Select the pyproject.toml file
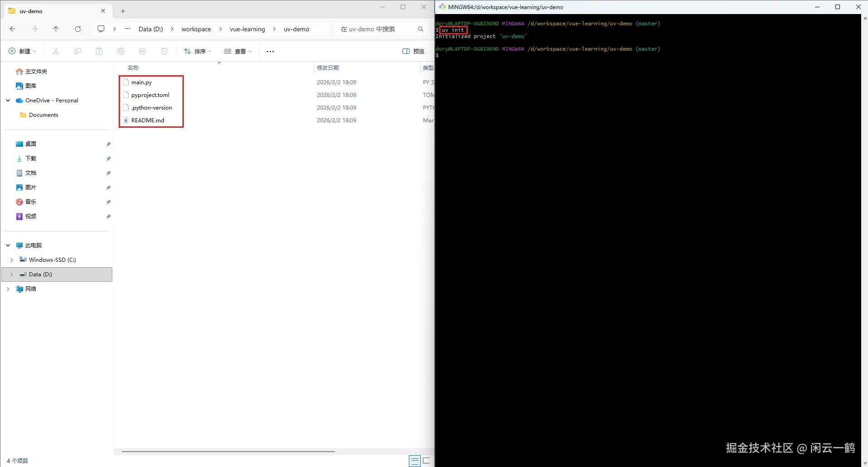The image size is (868, 467). click(150, 95)
